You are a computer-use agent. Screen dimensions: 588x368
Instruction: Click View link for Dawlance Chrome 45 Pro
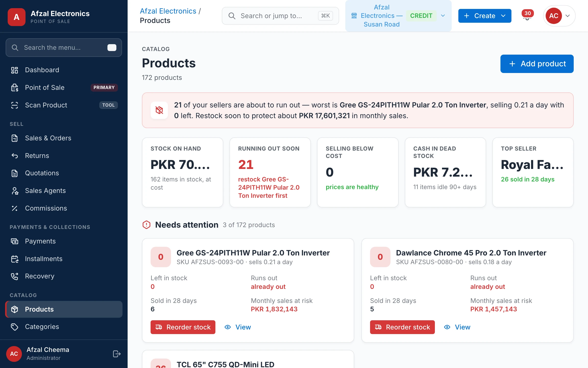[x=457, y=327]
